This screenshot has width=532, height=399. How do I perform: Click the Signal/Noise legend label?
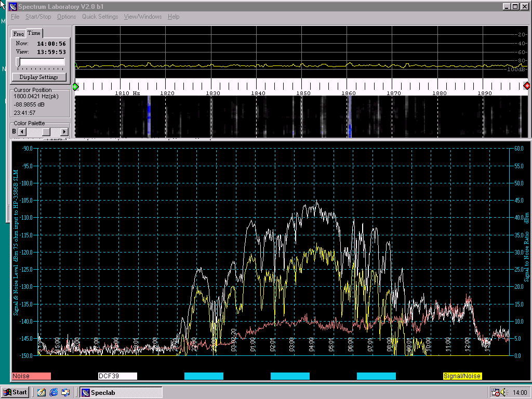point(462,376)
